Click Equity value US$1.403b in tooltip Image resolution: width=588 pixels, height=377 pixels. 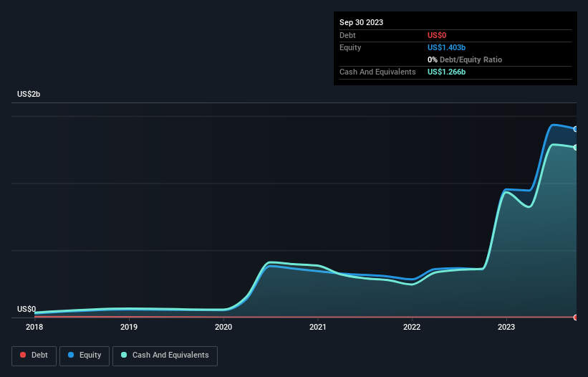point(446,47)
